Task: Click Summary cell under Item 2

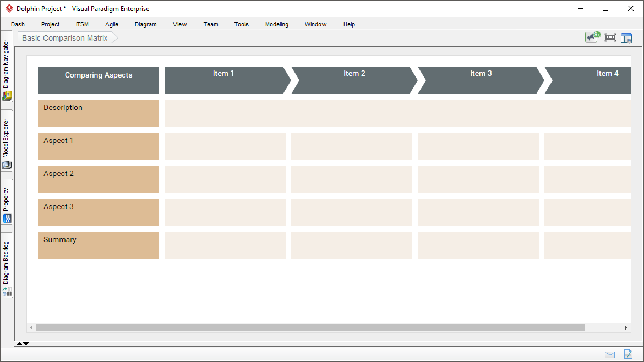Action: [x=352, y=245]
